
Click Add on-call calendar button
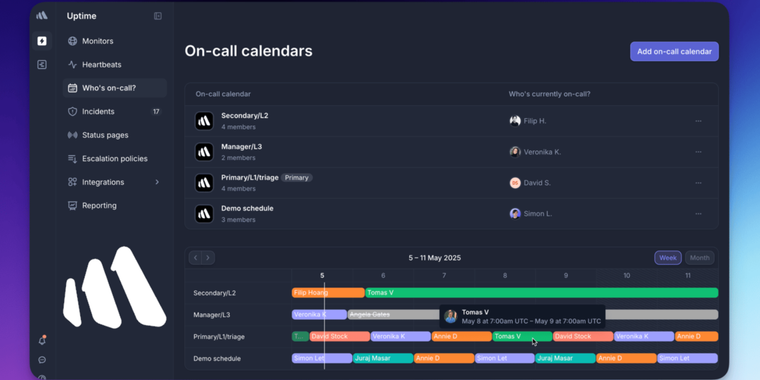click(x=674, y=51)
